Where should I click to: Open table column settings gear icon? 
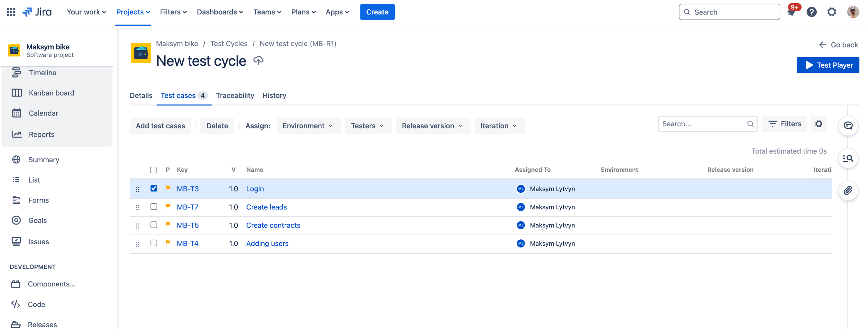pos(818,124)
